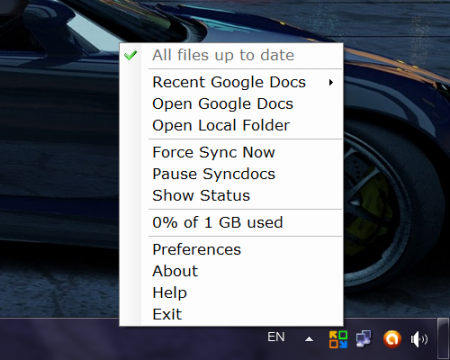Click the Syncdocs tray icon with colored squares
This screenshot has height=360, width=450.
tap(338, 339)
